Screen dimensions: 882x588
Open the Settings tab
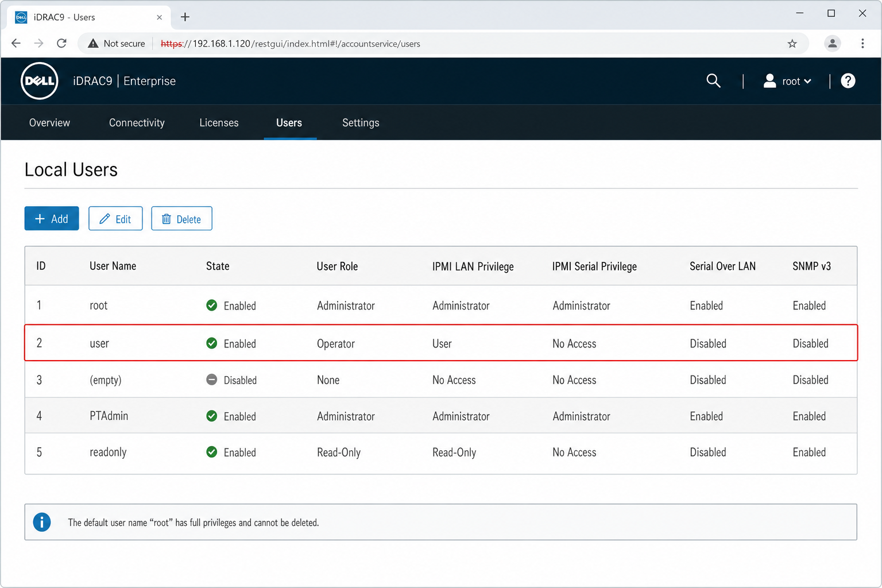(361, 122)
